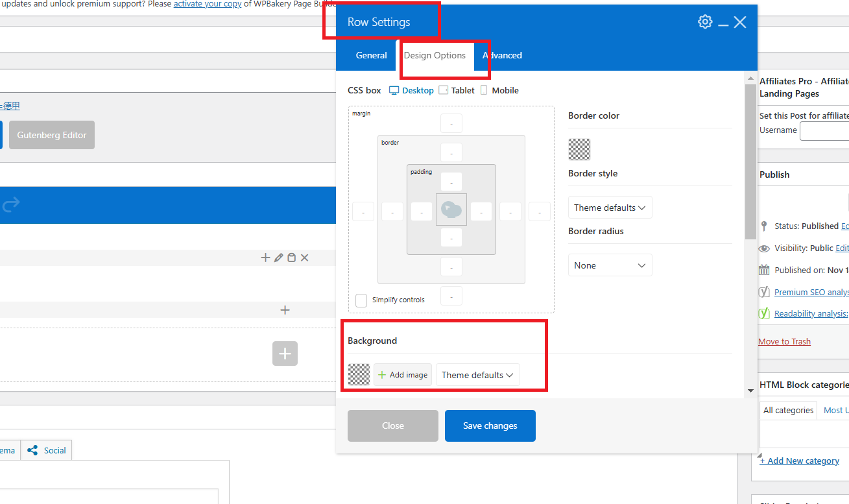Open the Social tab
The image size is (849, 504).
[x=47, y=450]
